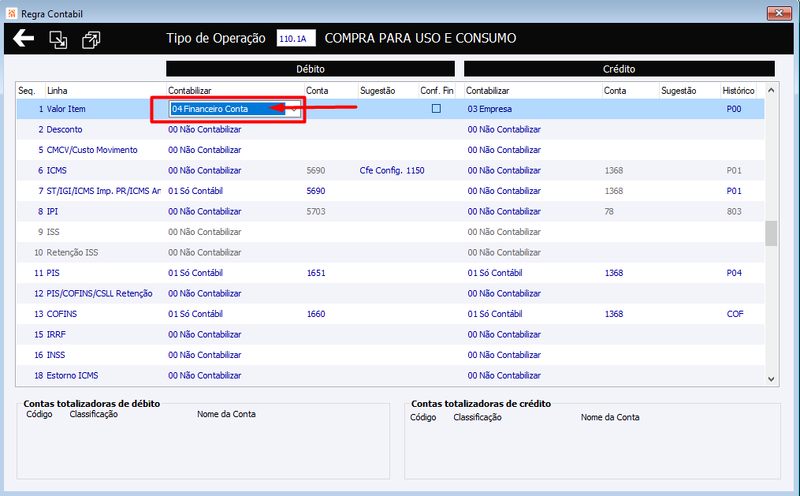This screenshot has width=800, height=496.
Task: Select the INSS row label
Action: [56, 355]
